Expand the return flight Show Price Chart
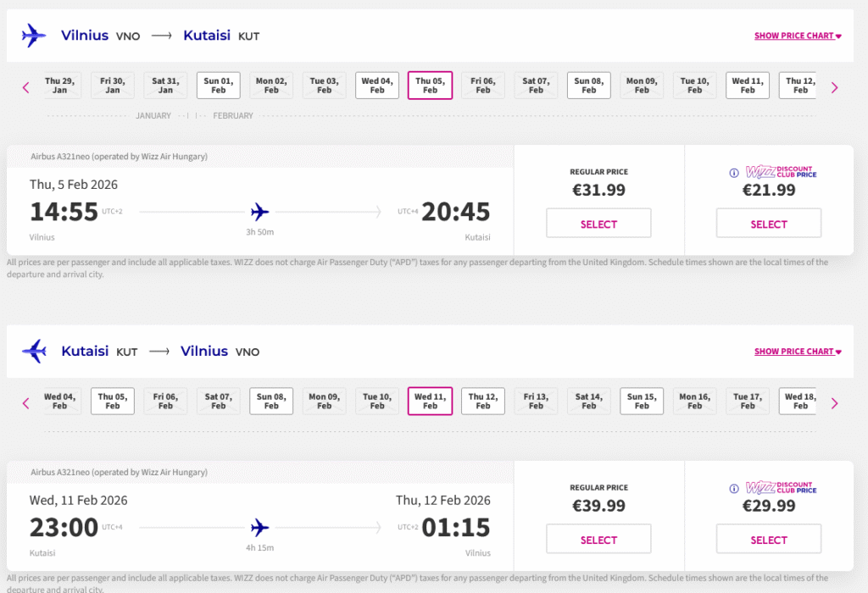The image size is (868, 593). (x=797, y=352)
